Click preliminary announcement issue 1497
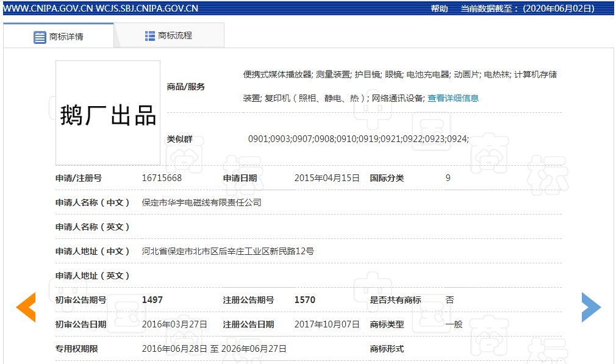 [152, 300]
